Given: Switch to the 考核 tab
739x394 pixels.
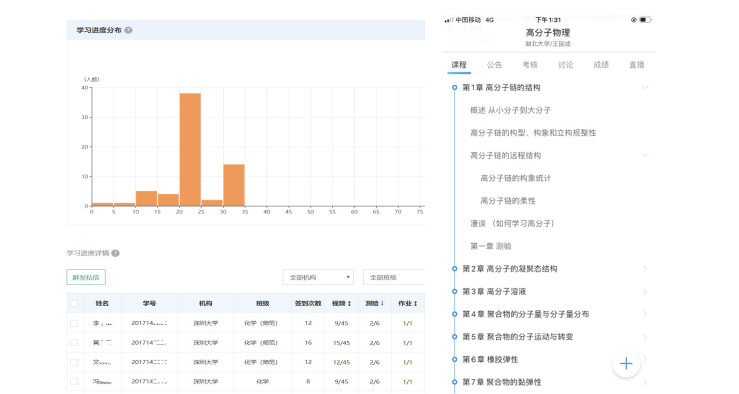Looking at the screenshot, I should click(x=530, y=65).
